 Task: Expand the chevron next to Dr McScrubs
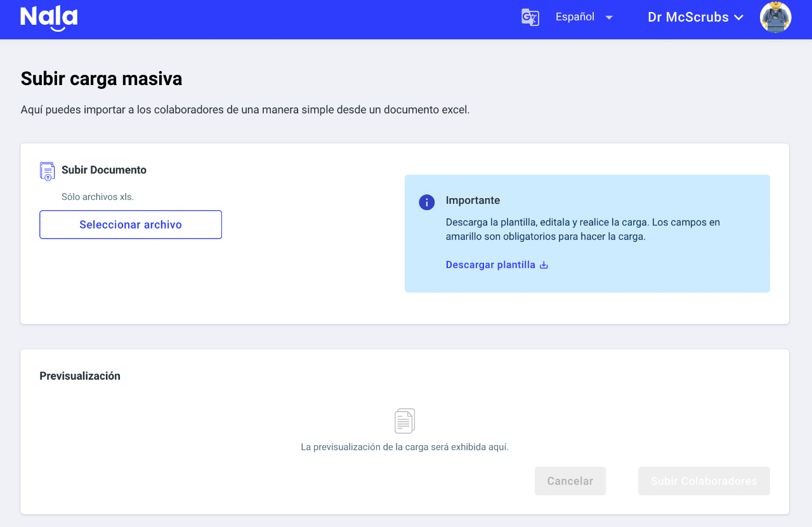738,18
